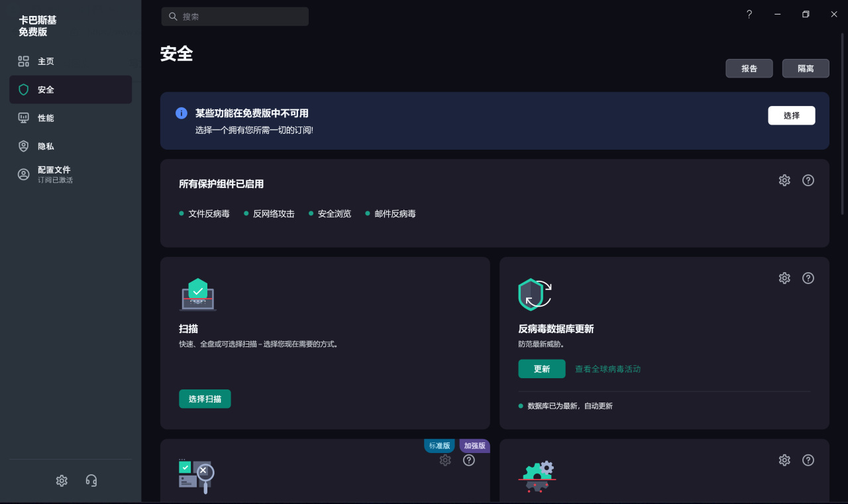
Task: Click the question mark help icon in title bar
Action: 749,15
